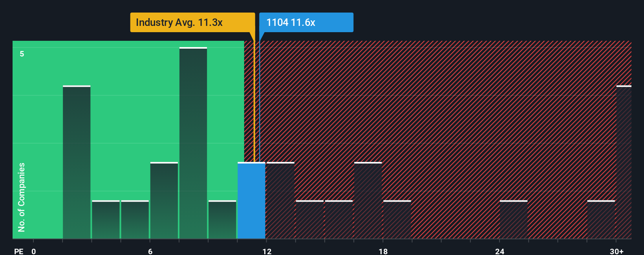Click the x-axis label 12
Screen dimensions: 644x255
(267, 251)
